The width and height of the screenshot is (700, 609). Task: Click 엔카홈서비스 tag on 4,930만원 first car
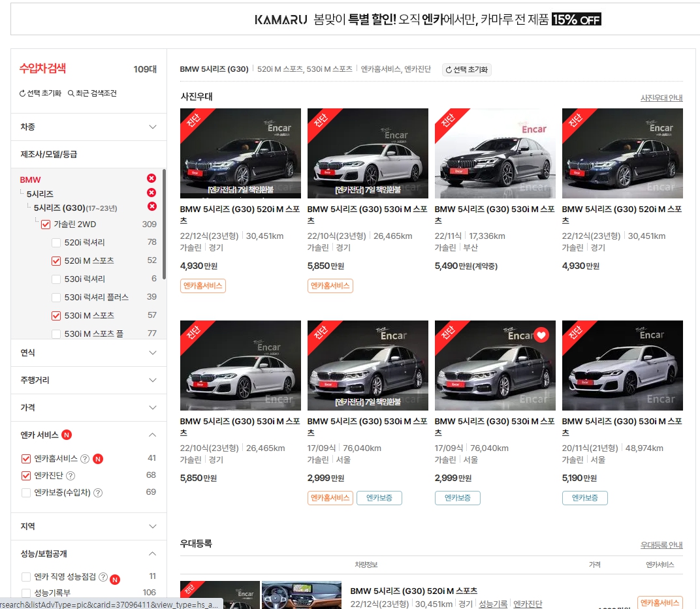pos(202,285)
